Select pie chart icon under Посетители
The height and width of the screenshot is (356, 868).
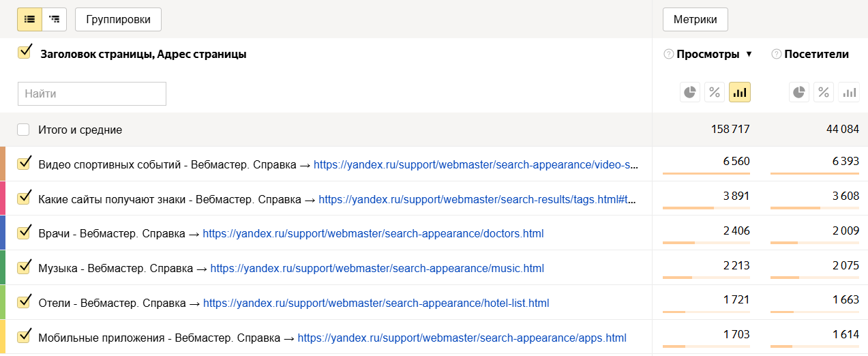pos(799,92)
